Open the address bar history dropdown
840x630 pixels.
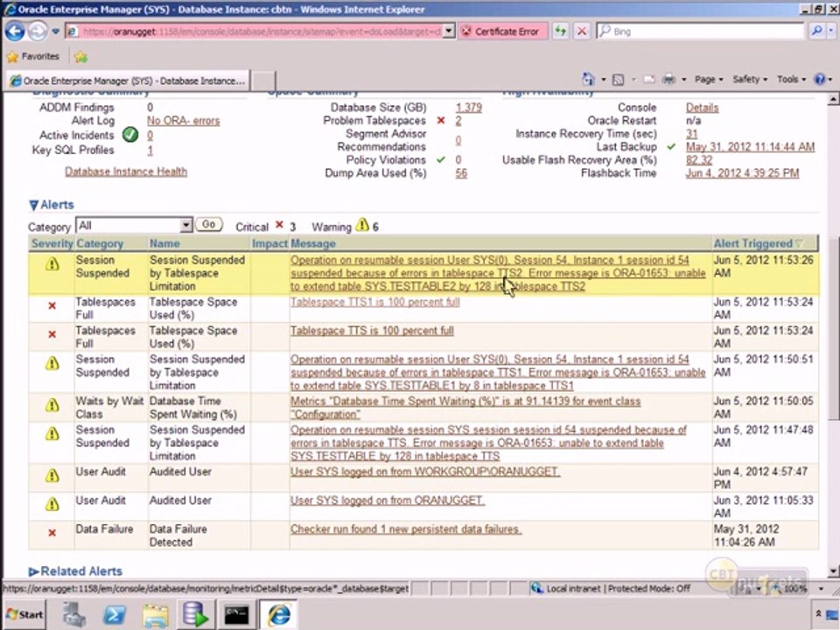point(450,31)
